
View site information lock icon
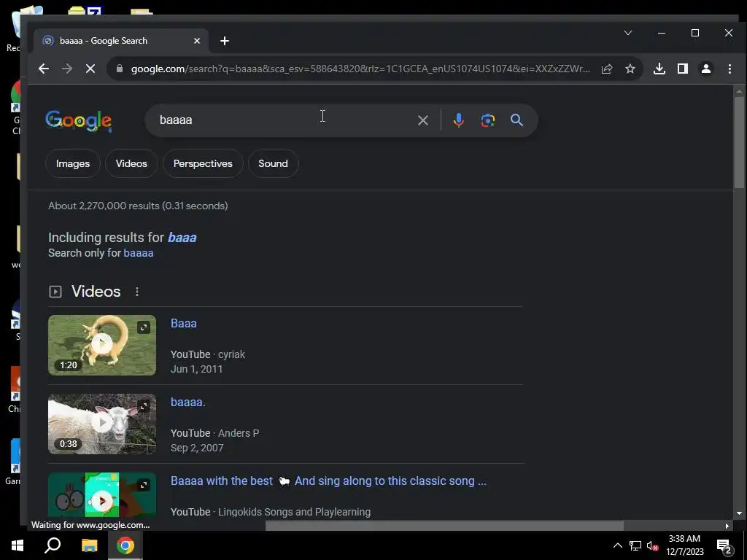[x=120, y=69]
